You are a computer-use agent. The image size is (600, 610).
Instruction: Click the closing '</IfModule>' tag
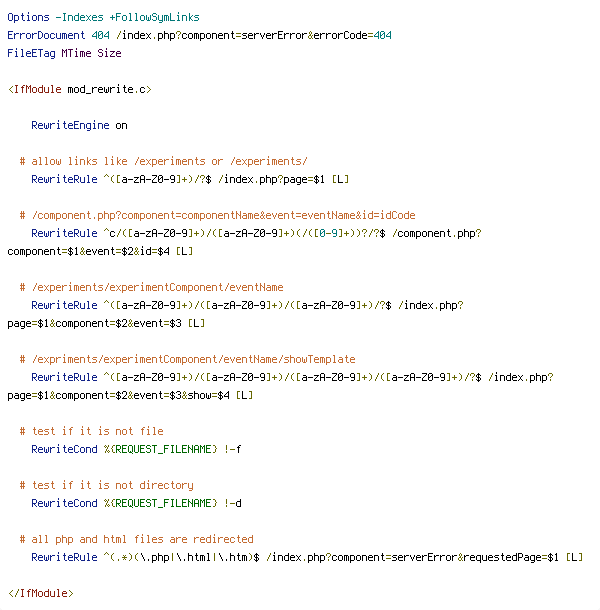40,593
